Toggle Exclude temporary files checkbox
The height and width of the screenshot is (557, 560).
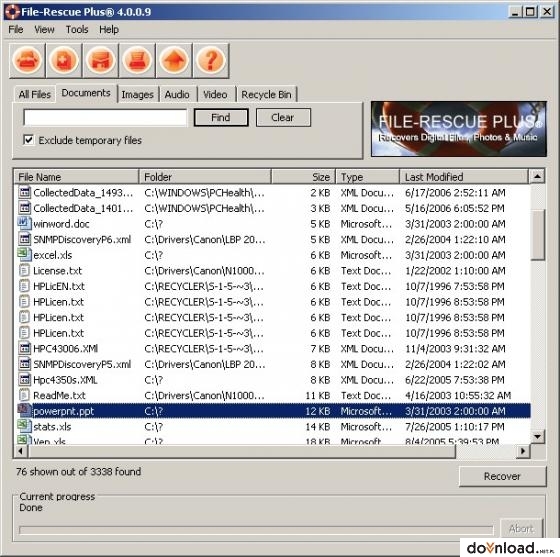pyautogui.click(x=29, y=140)
